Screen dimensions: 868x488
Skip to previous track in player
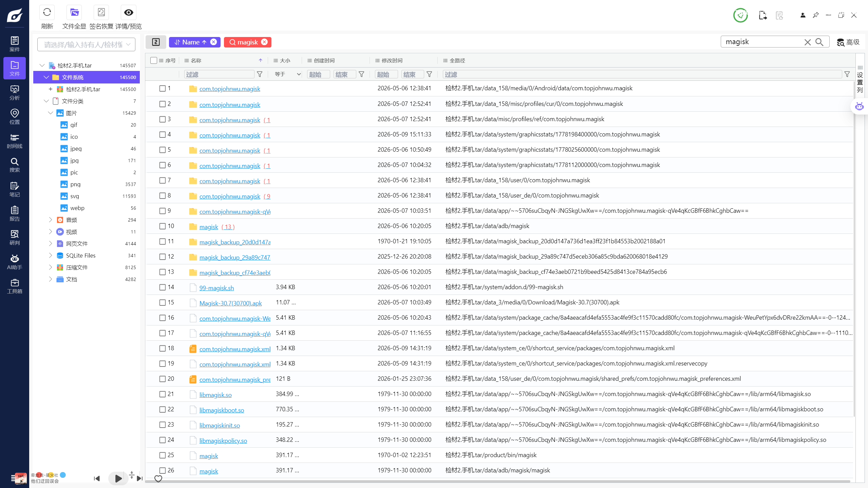click(97, 478)
